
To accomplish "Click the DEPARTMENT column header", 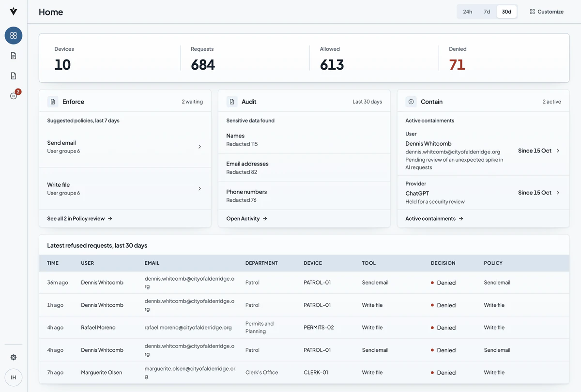I will pyautogui.click(x=261, y=263).
